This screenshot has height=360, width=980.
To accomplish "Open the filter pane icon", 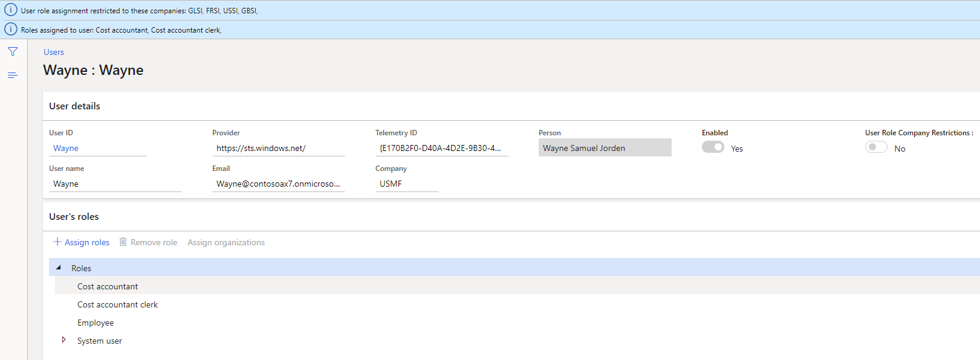I will click(13, 51).
